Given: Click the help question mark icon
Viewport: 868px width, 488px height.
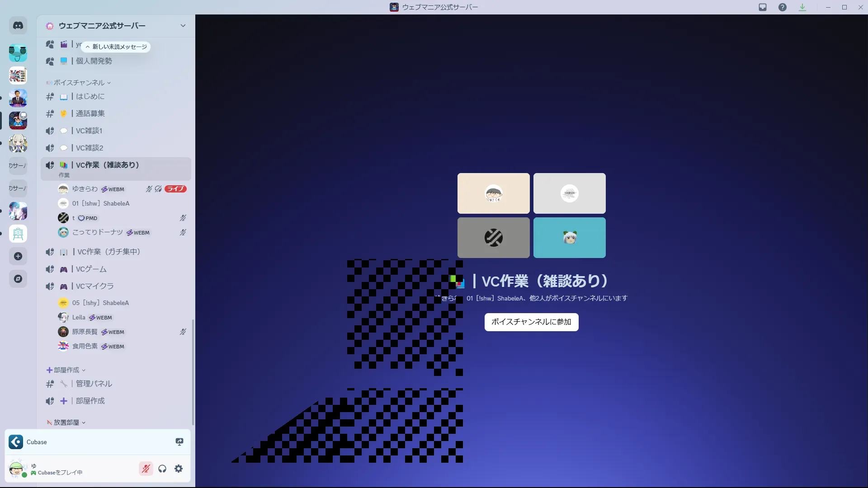Looking at the screenshot, I should [x=783, y=7].
